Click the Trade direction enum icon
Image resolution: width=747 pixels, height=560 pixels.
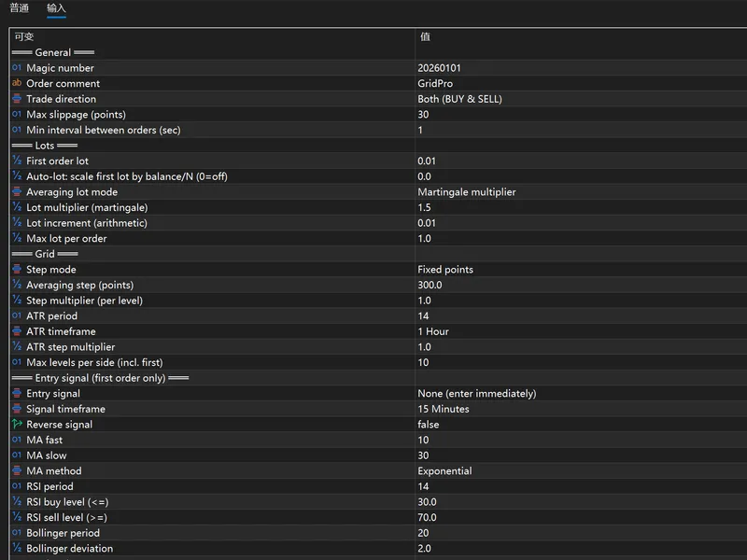tap(17, 99)
